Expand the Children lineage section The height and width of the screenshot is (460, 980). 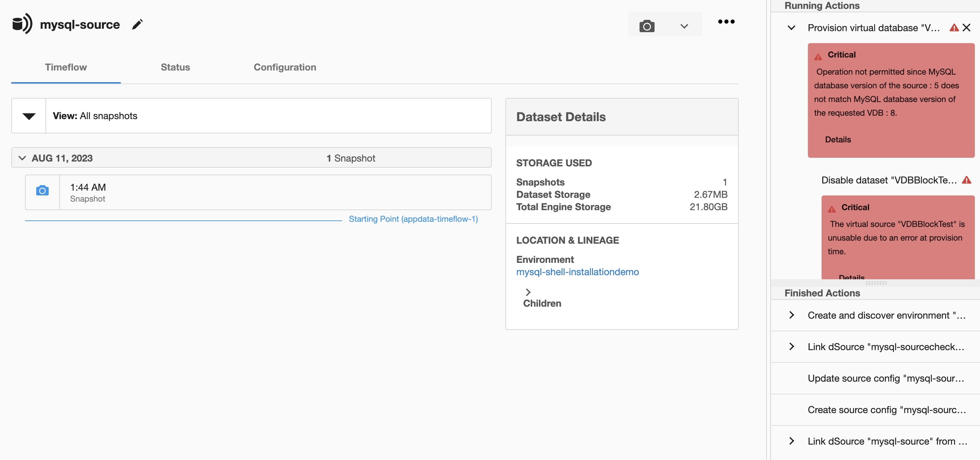point(528,292)
